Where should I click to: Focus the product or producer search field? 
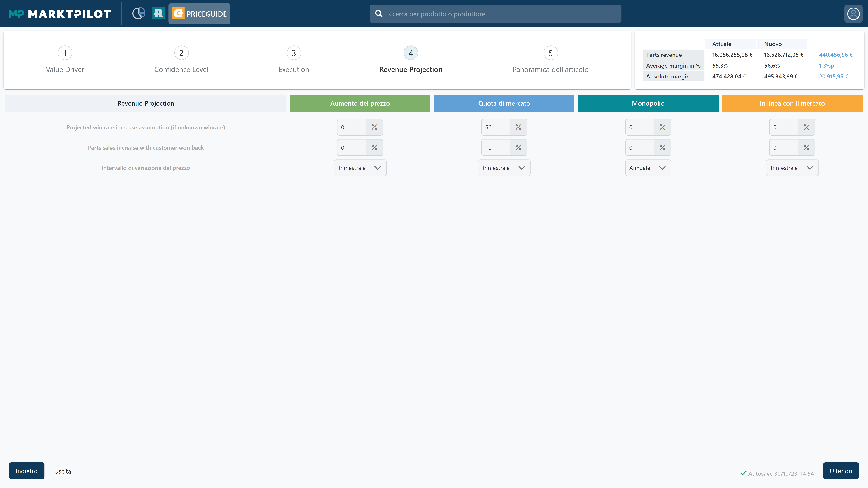(495, 14)
